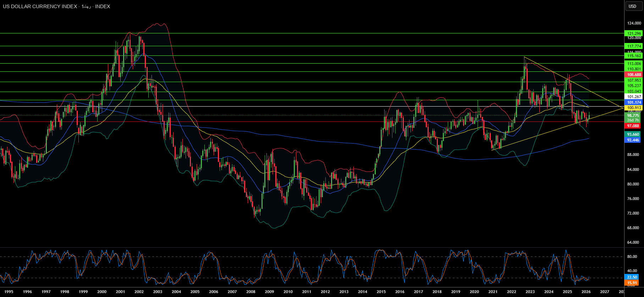Select the red 97.088 support level label

pos(633,126)
